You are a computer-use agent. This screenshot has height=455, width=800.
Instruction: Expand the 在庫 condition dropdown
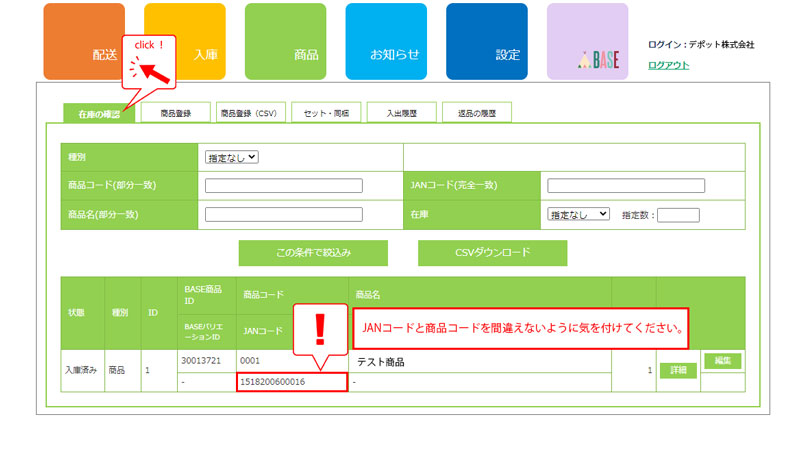pos(579,214)
